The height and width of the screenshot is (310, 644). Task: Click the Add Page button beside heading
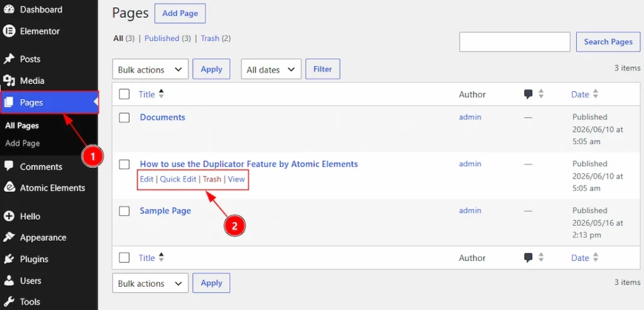tap(180, 13)
